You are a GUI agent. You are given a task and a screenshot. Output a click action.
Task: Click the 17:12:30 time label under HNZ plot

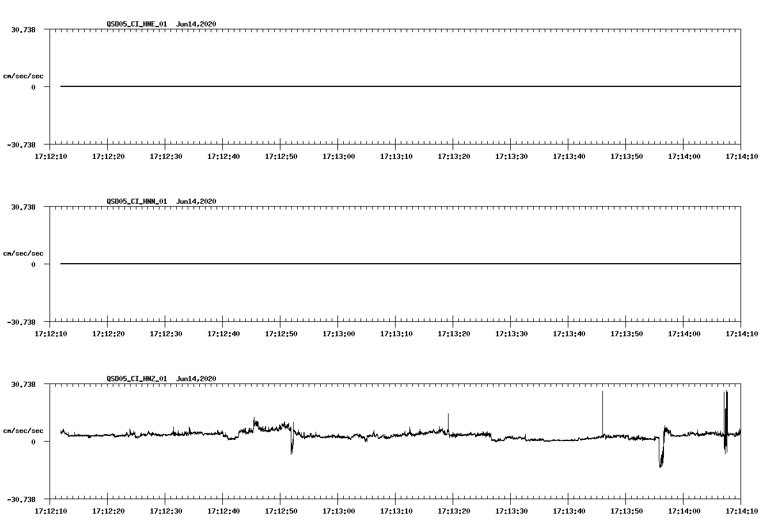166,511
